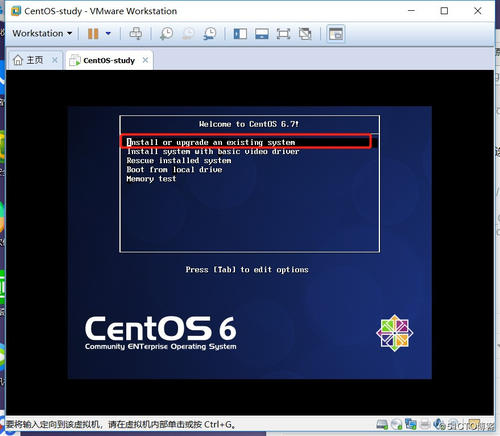This screenshot has width=500, height=436.
Task: Click the network adapter status icon
Action: (411, 424)
